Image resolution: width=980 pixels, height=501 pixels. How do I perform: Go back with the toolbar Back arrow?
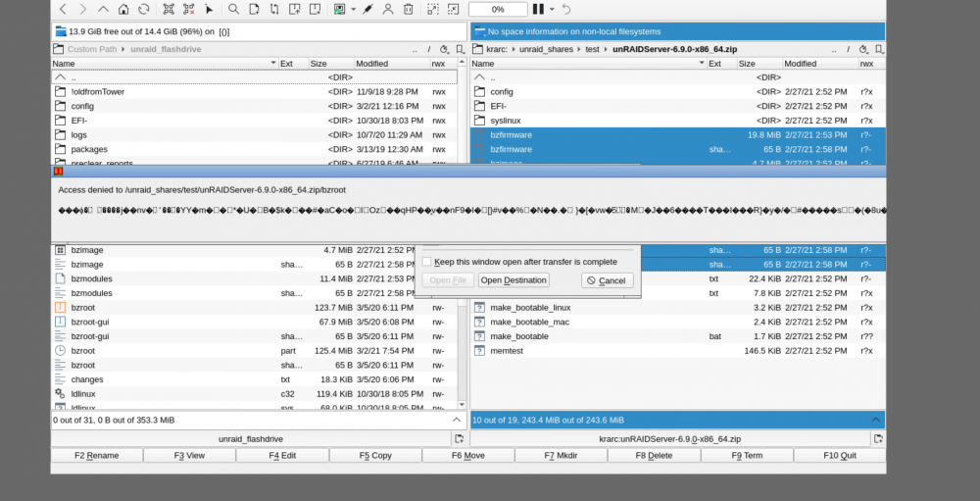[63, 10]
